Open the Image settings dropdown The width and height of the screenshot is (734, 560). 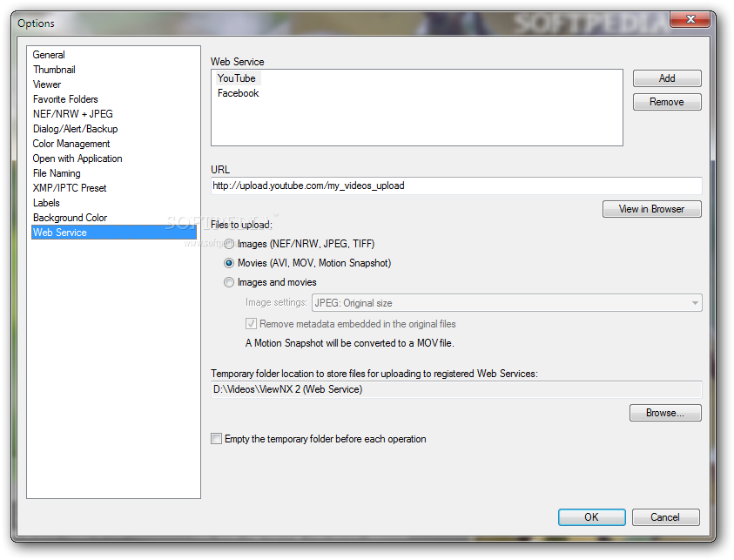[x=507, y=303]
